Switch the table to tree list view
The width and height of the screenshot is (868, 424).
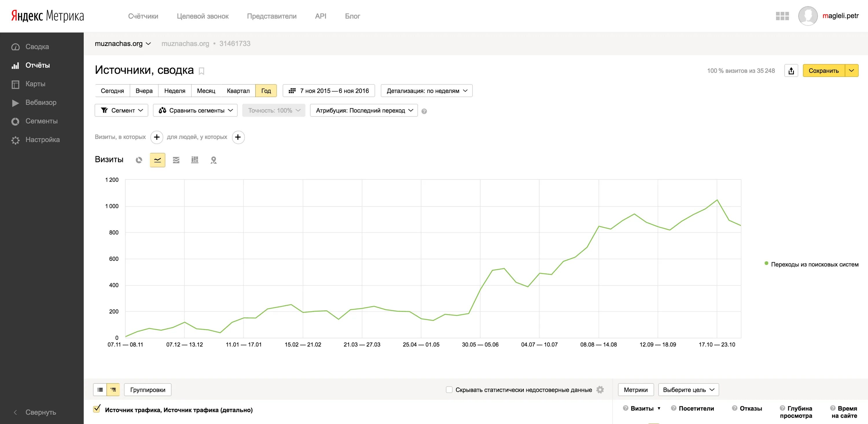coord(113,390)
